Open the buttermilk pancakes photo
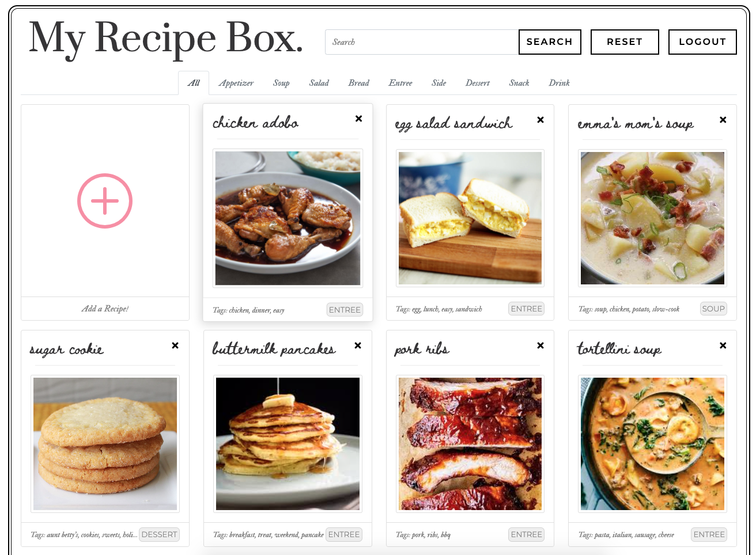This screenshot has width=756, height=555. tap(288, 444)
